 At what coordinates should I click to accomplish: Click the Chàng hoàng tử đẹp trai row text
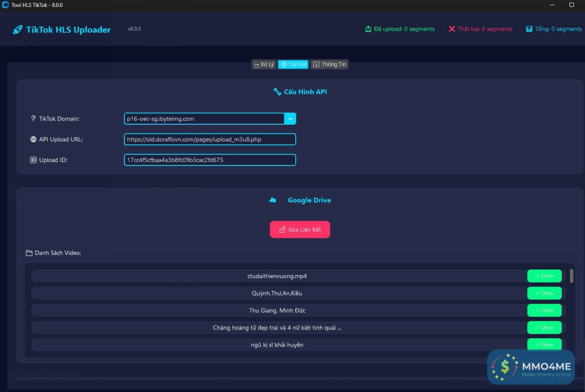click(277, 328)
